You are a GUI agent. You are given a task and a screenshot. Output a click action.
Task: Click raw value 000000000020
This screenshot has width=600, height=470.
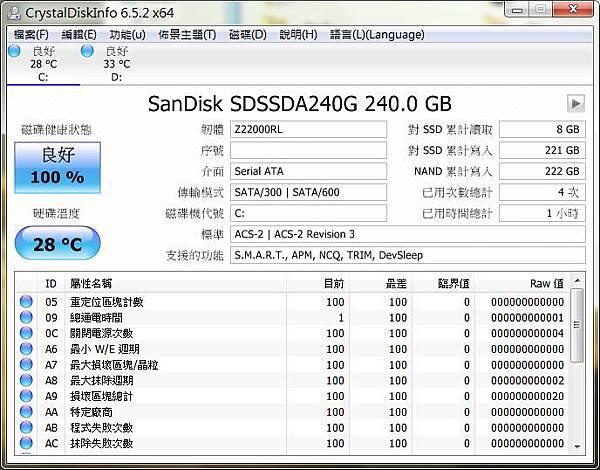[527, 396]
